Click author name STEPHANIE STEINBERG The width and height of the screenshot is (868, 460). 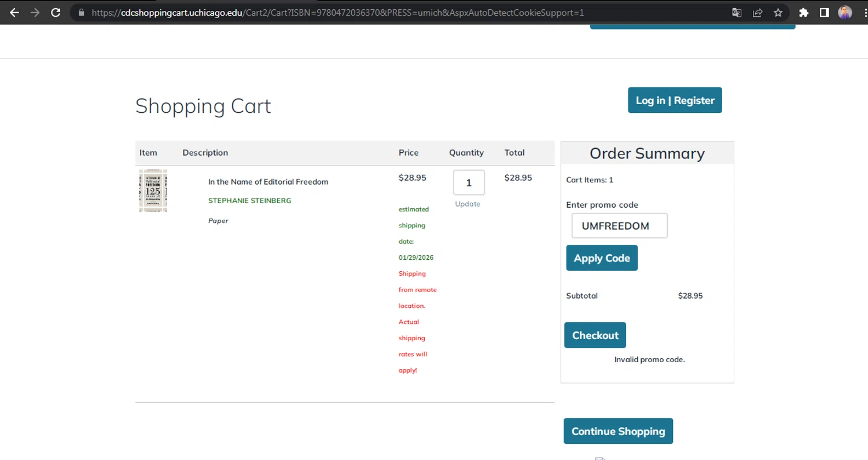click(249, 201)
